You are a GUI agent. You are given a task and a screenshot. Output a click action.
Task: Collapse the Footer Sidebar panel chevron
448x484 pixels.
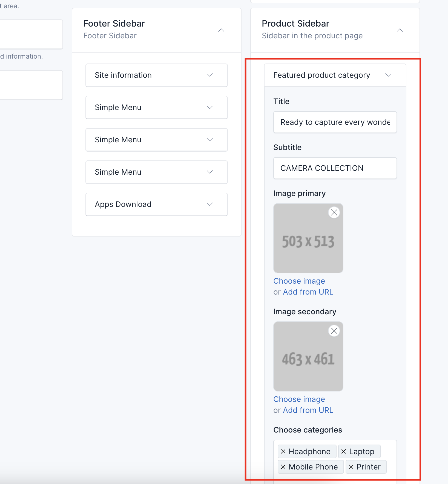221,30
